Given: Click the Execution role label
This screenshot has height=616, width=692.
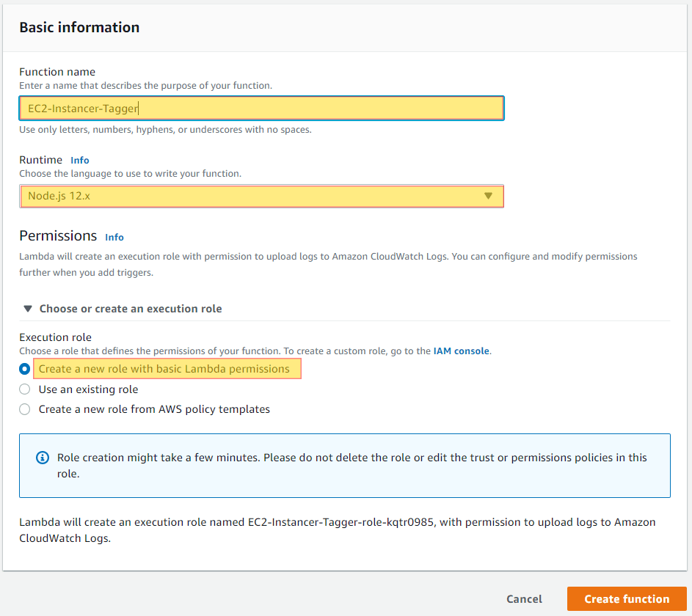Looking at the screenshot, I should [56, 337].
